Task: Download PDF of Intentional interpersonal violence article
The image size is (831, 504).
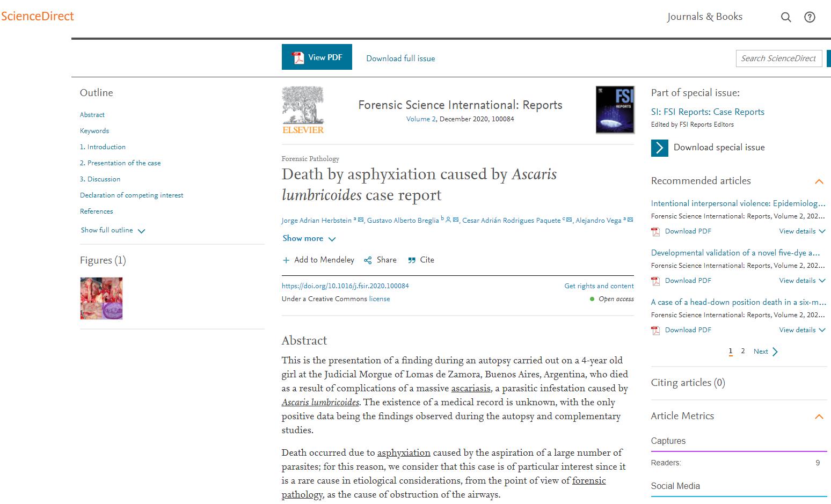Action: [687, 231]
